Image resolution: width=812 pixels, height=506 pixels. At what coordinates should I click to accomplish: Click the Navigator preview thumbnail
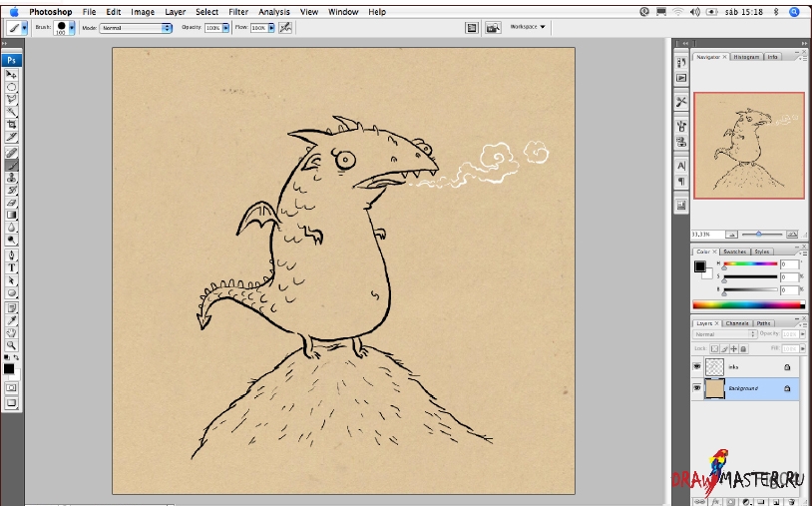748,145
